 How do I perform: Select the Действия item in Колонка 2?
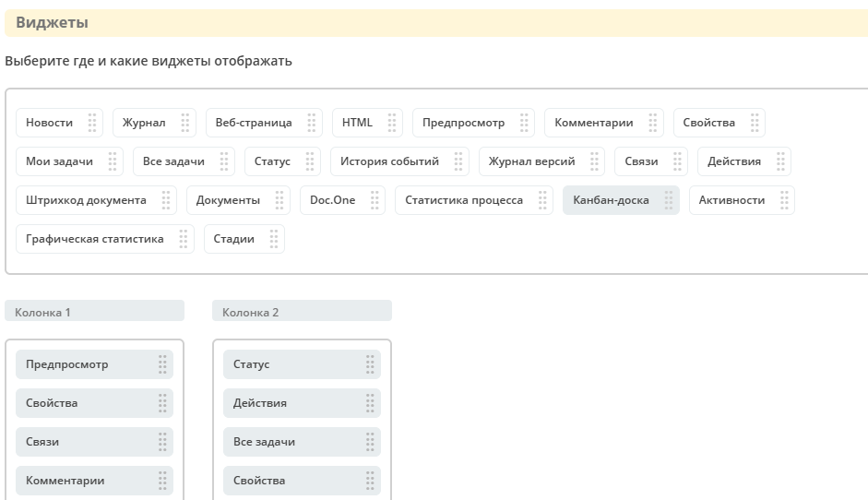302,403
